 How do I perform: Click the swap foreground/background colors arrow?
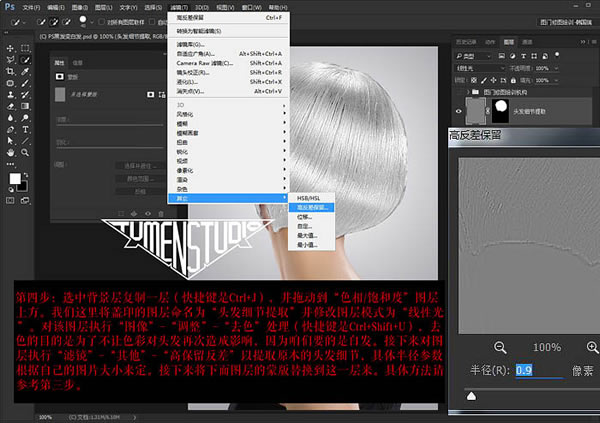26,175
